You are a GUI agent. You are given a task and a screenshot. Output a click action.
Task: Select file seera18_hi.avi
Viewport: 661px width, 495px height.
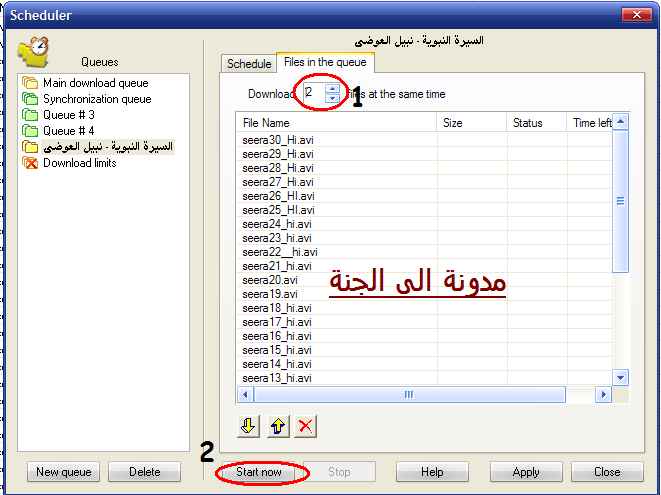tap(277, 308)
